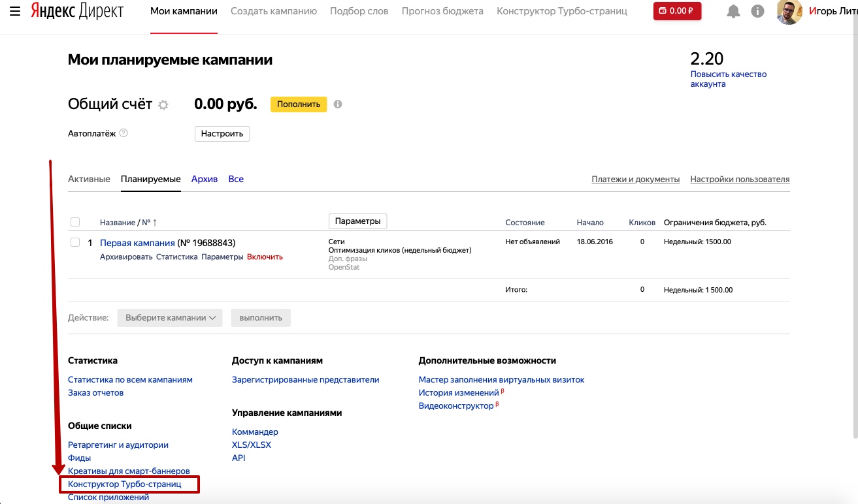
Task: Open Креативы для смарт-баннеров link
Action: coord(129,471)
